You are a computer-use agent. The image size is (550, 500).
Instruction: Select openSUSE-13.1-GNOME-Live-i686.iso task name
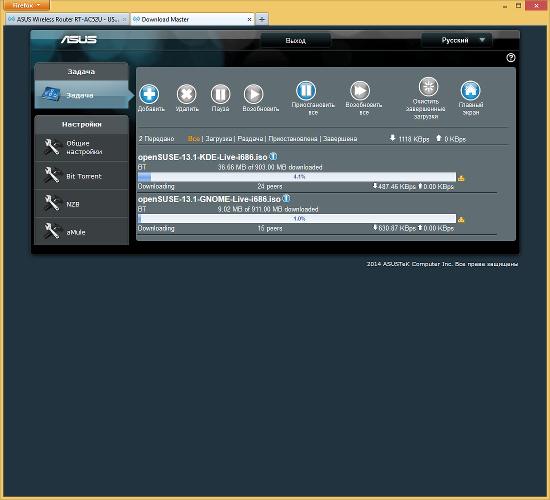[209, 199]
